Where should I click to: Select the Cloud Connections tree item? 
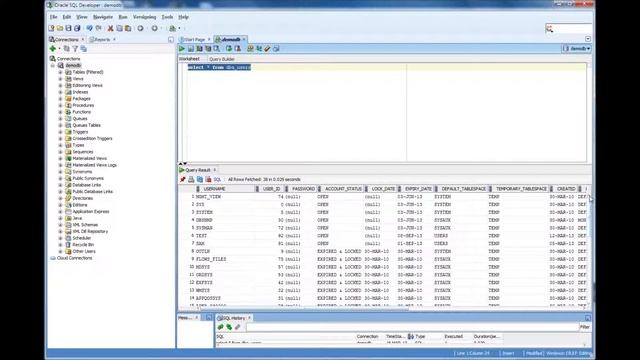click(x=74, y=258)
